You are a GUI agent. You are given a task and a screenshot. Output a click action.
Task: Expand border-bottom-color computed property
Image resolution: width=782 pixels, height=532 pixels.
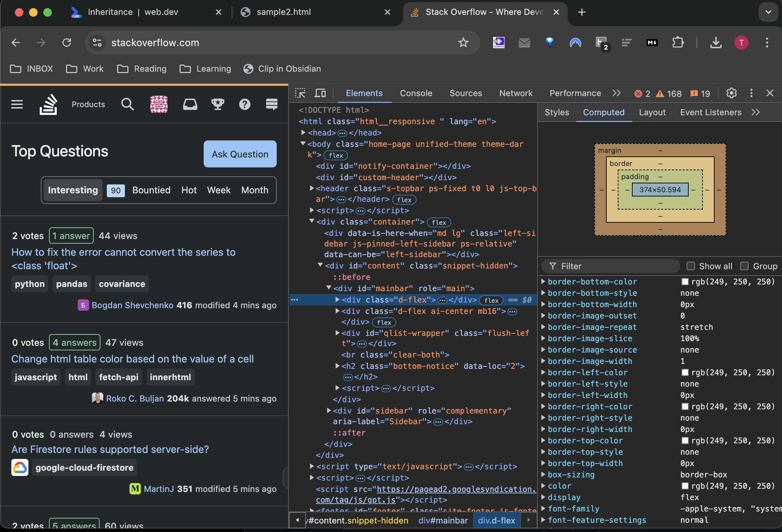(543, 282)
